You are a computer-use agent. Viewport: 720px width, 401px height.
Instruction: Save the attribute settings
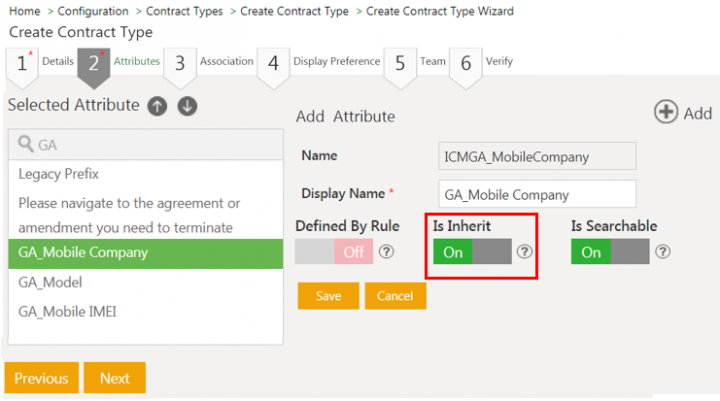click(328, 296)
